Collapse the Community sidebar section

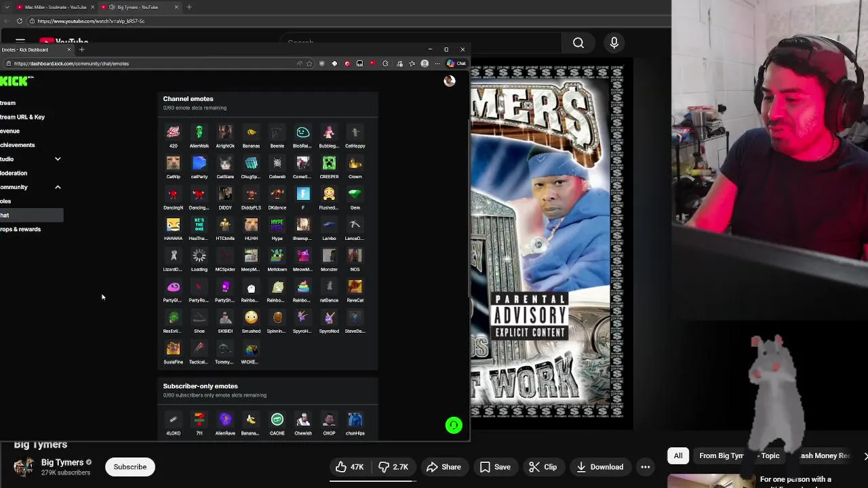click(x=58, y=187)
